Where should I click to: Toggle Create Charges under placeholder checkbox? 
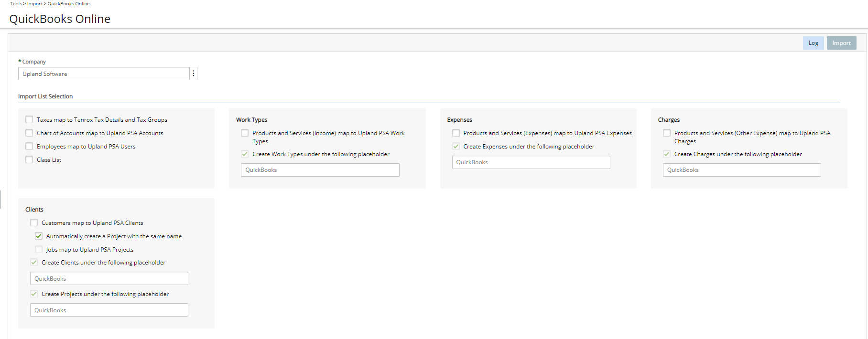[x=667, y=154]
